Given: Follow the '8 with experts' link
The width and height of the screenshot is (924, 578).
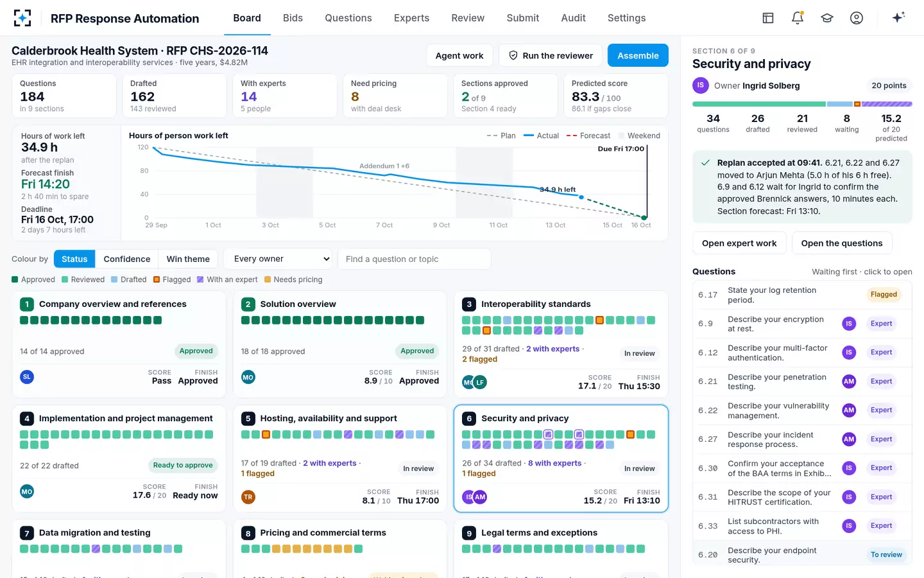Looking at the screenshot, I should pos(555,463).
